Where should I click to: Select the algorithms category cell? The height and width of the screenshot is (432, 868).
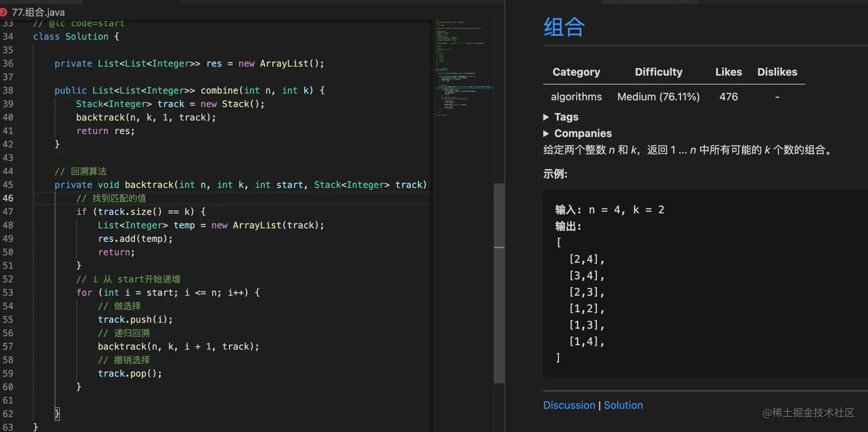pos(576,97)
